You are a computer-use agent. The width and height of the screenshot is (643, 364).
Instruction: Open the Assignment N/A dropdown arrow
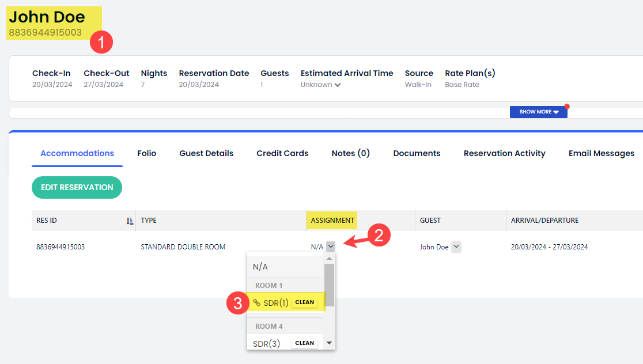[330, 247]
